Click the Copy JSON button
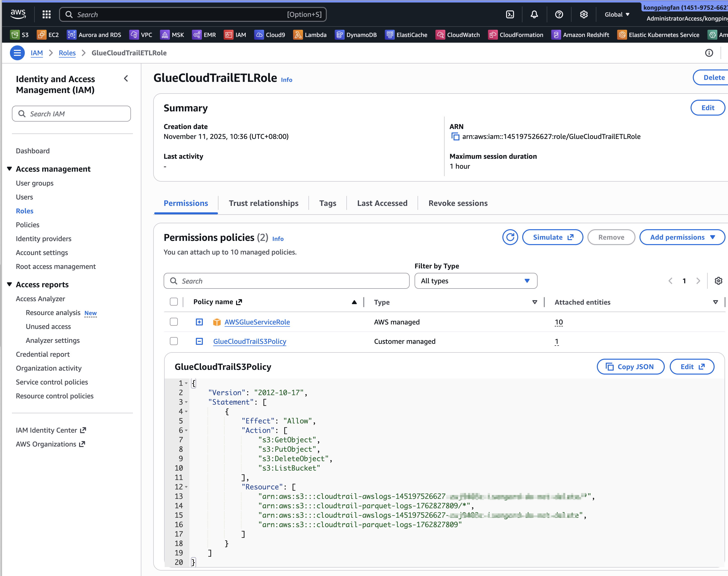This screenshot has width=728, height=576. (630, 367)
